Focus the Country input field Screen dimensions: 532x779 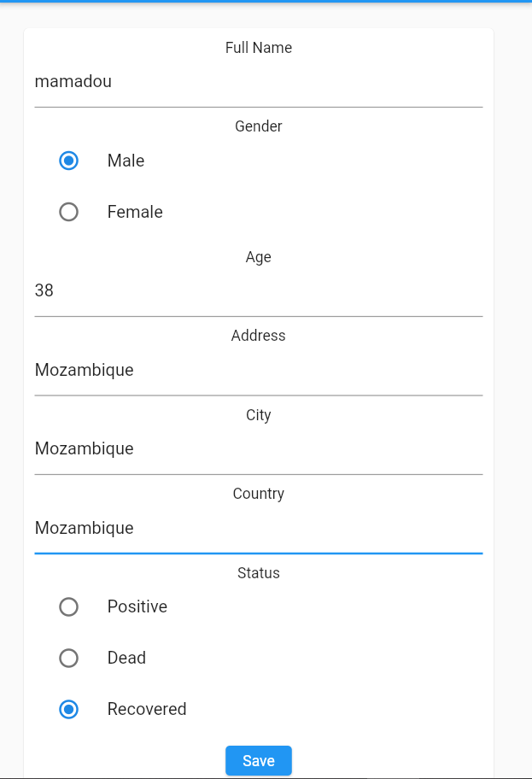coord(258,528)
